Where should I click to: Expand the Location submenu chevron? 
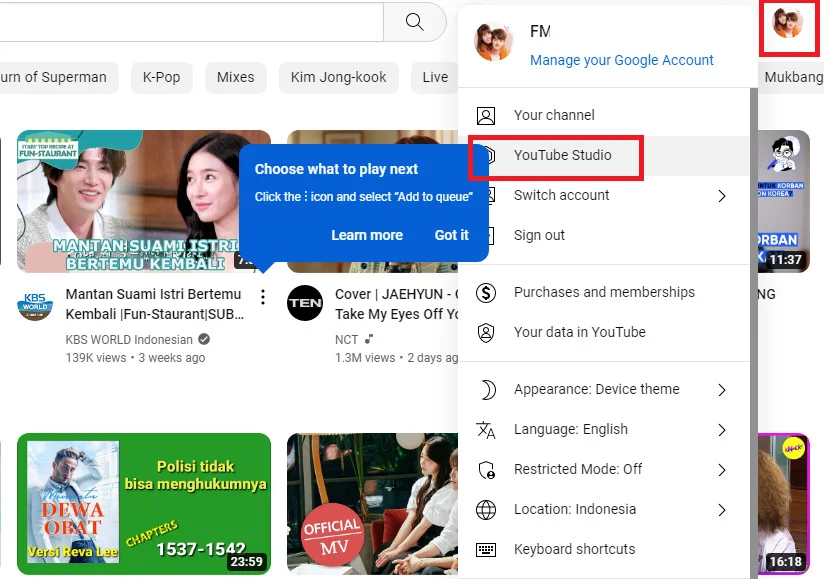[722, 510]
